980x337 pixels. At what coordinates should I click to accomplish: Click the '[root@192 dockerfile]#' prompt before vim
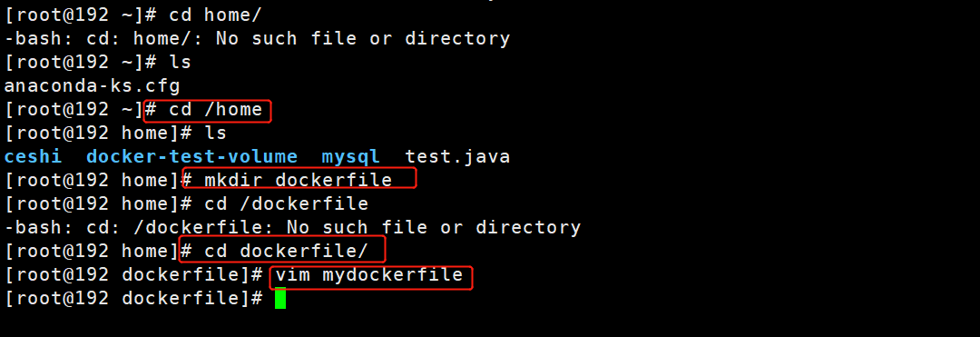pyautogui.click(x=133, y=275)
